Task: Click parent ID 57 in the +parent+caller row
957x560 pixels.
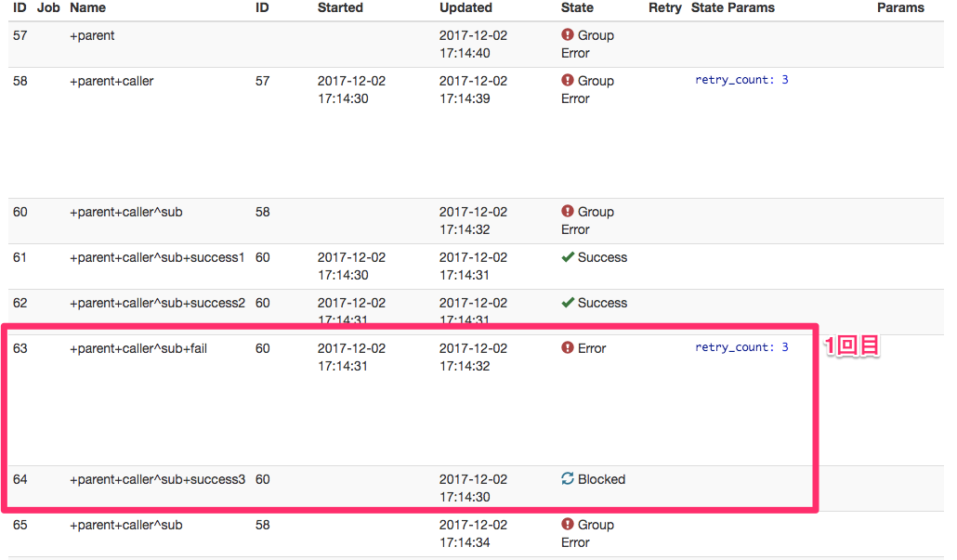Action: tap(263, 81)
